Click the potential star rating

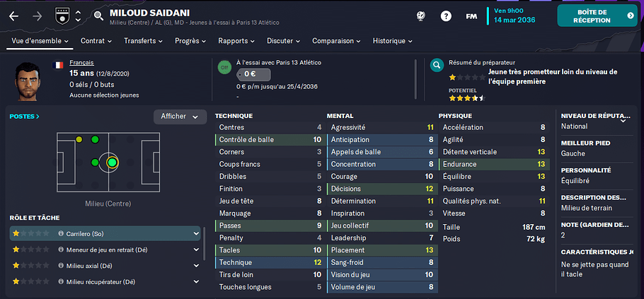467,98
